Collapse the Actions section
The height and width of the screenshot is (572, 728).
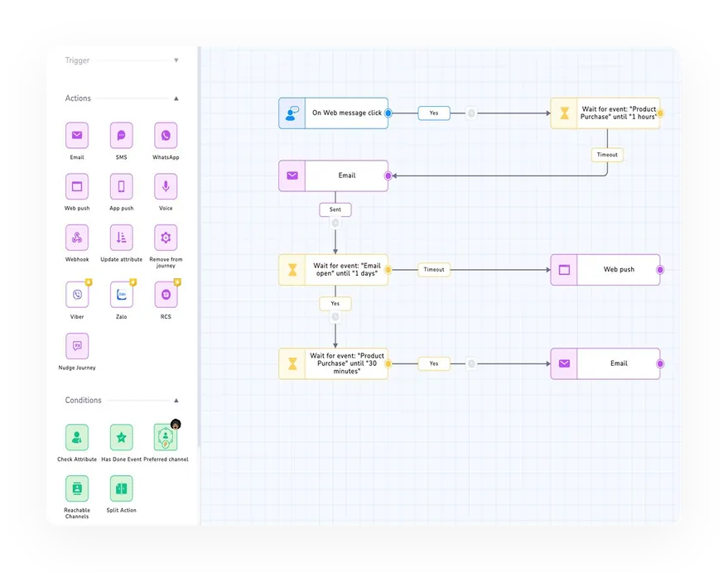(x=176, y=99)
